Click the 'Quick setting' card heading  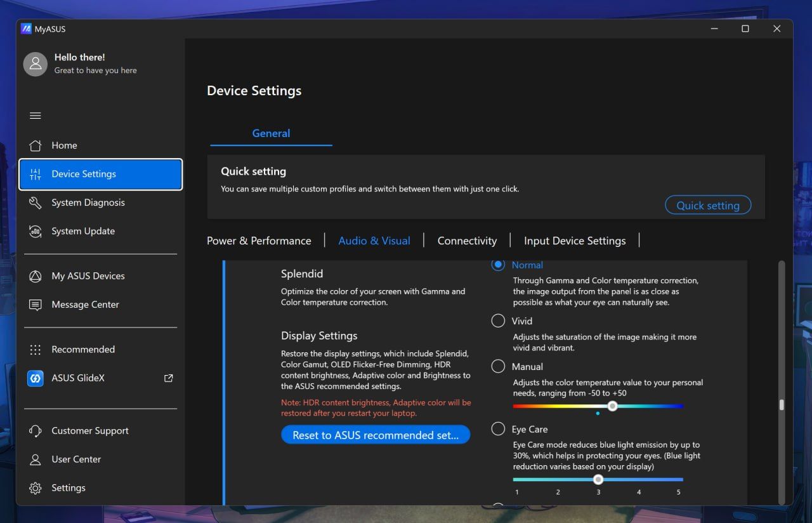click(253, 171)
